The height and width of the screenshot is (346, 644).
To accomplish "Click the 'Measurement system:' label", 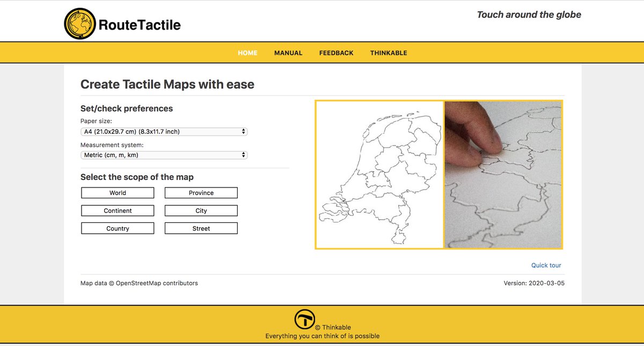I will click(112, 145).
